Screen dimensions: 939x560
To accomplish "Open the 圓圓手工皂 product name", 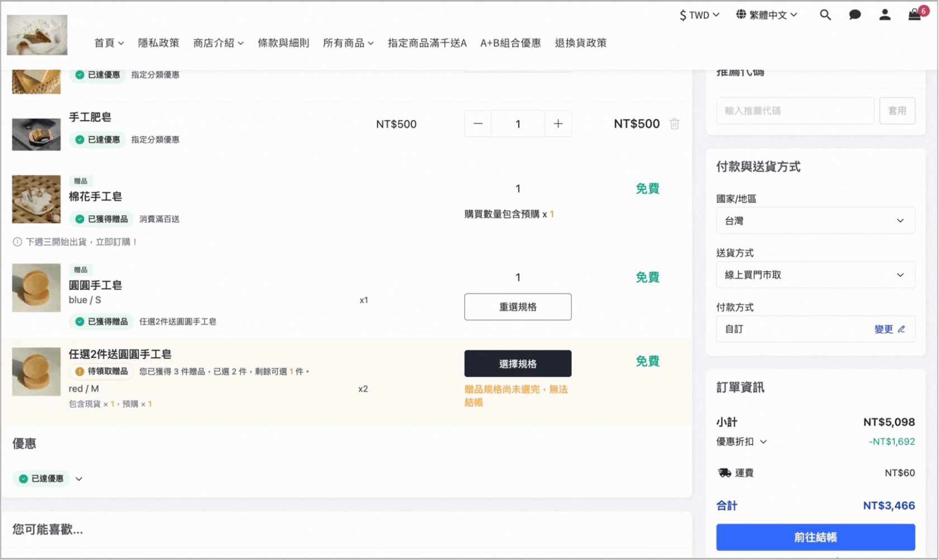I will 95,285.
